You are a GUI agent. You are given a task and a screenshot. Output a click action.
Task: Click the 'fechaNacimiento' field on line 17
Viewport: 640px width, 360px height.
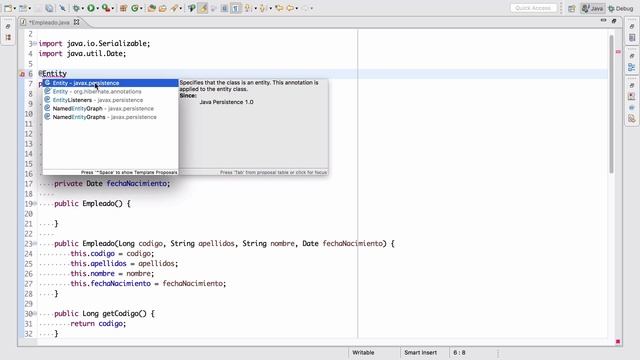[x=136, y=184]
